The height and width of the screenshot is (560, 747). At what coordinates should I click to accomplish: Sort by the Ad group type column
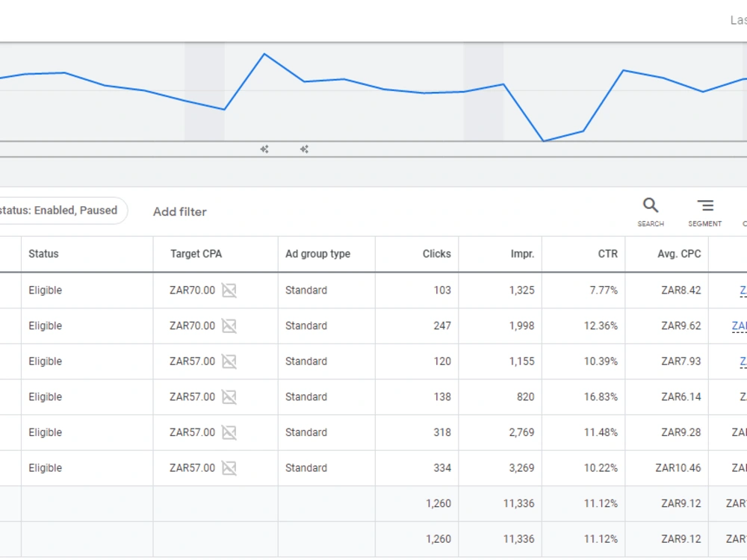(x=317, y=254)
